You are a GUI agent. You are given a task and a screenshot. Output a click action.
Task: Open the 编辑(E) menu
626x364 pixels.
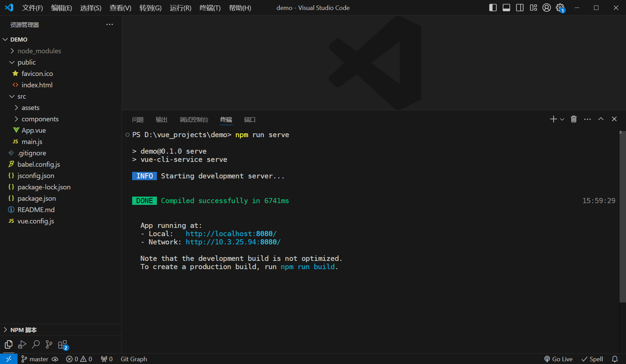tap(62, 8)
